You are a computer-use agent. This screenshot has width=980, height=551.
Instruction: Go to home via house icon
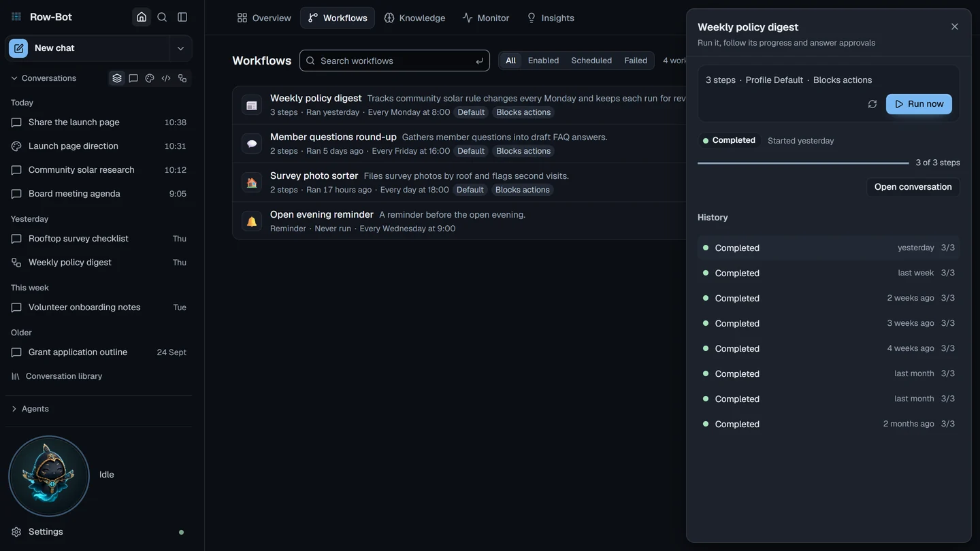pos(142,17)
